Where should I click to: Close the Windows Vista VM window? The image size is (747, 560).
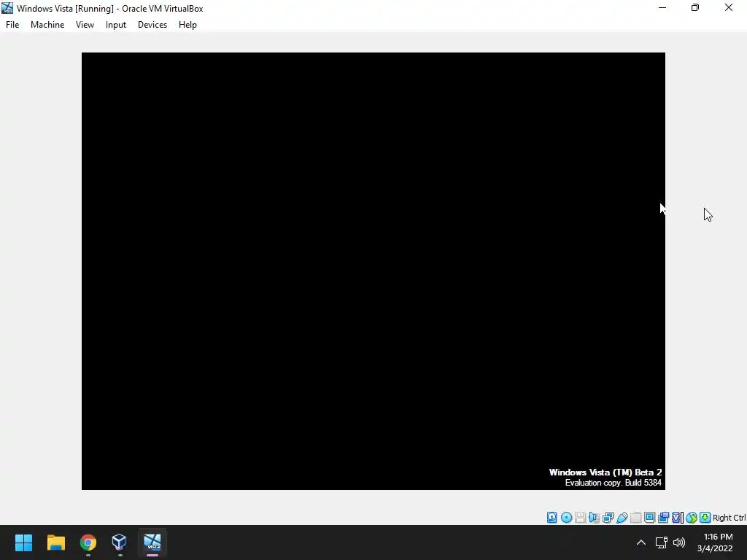(729, 8)
